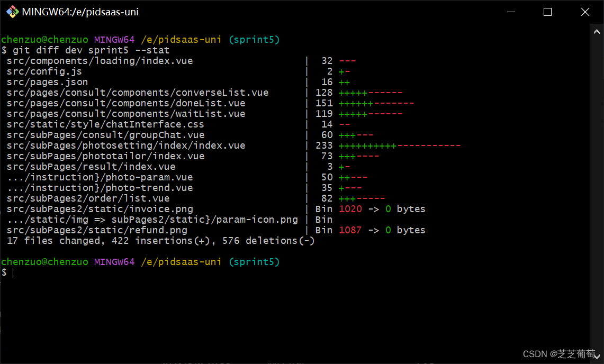Click the first prompt's '(sprint5)' branch label
604x364 pixels.
click(254, 40)
